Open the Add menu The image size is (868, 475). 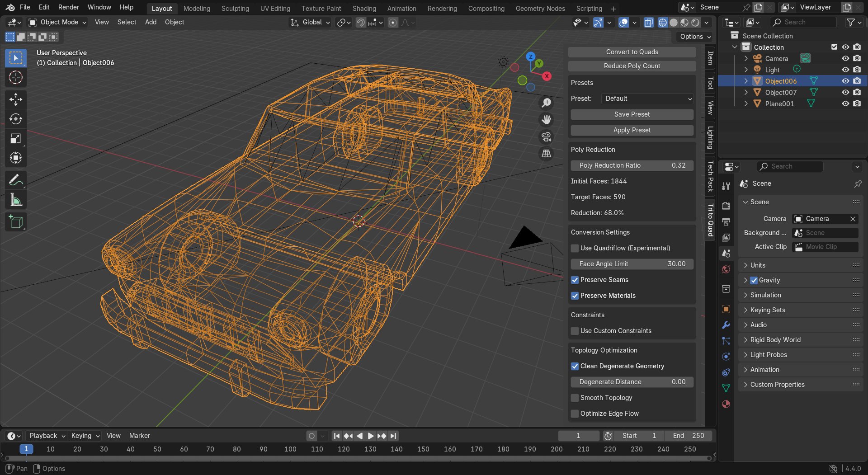tap(151, 22)
